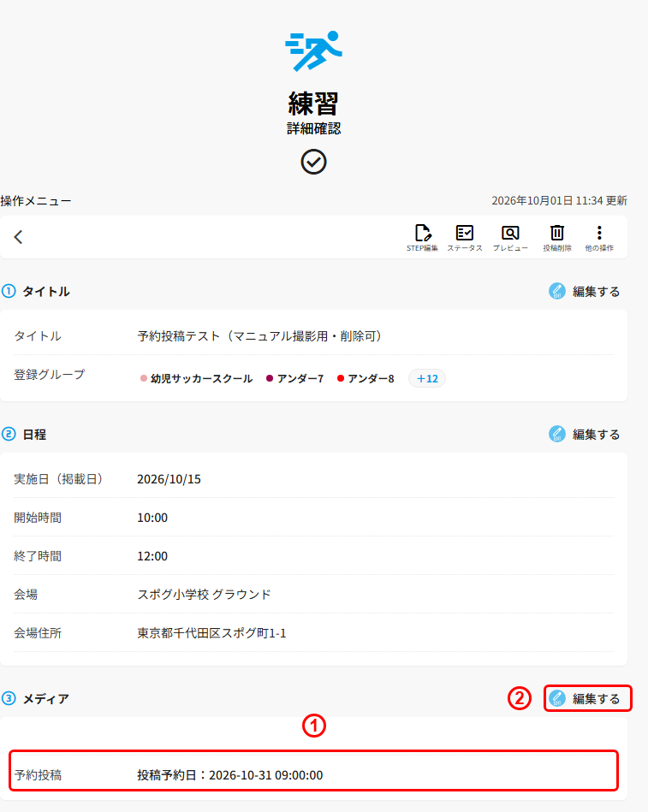Click 編集する for the 日程 section
The width and height of the screenshot is (648, 812).
585,435
